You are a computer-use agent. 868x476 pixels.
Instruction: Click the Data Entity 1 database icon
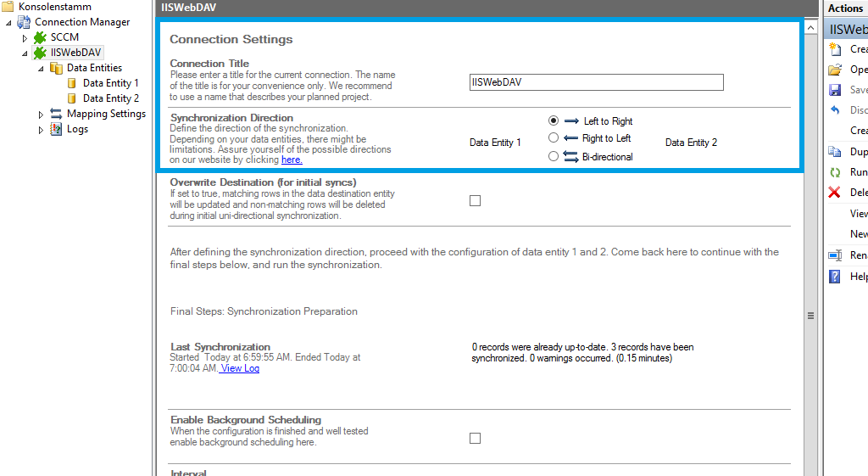click(x=72, y=83)
